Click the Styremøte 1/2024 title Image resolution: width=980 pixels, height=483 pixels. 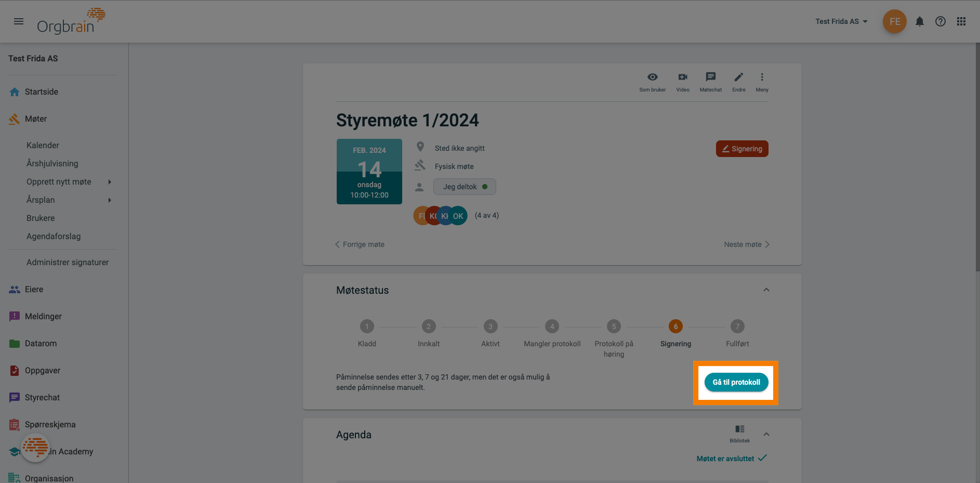point(407,121)
